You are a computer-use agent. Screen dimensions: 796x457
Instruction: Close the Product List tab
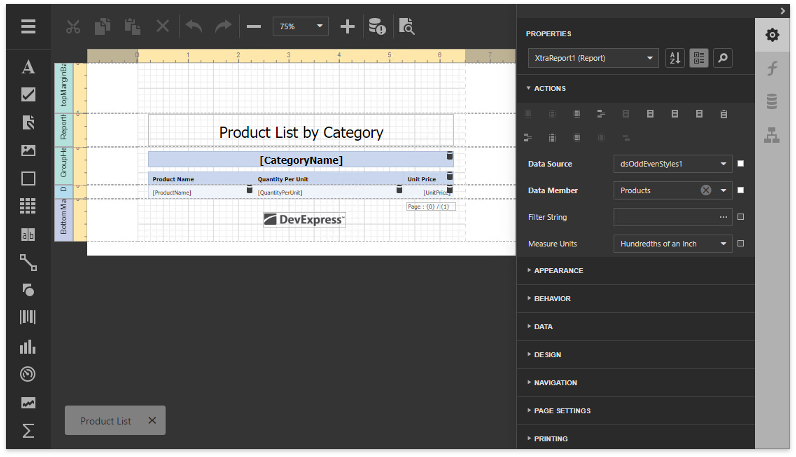click(152, 421)
